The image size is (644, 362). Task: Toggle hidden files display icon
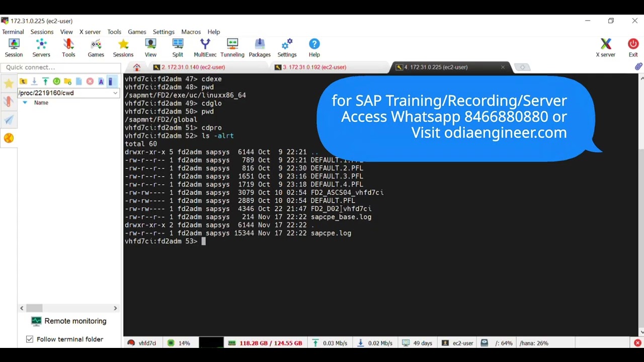click(111, 81)
